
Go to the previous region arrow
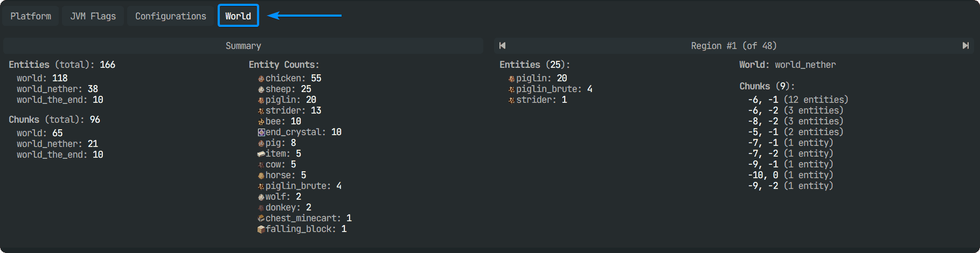click(x=502, y=46)
